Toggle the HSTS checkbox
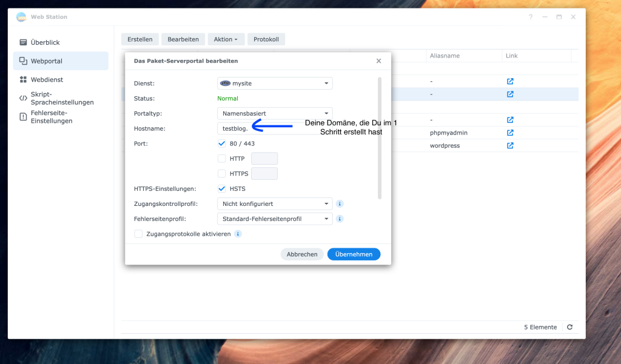 click(222, 189)
